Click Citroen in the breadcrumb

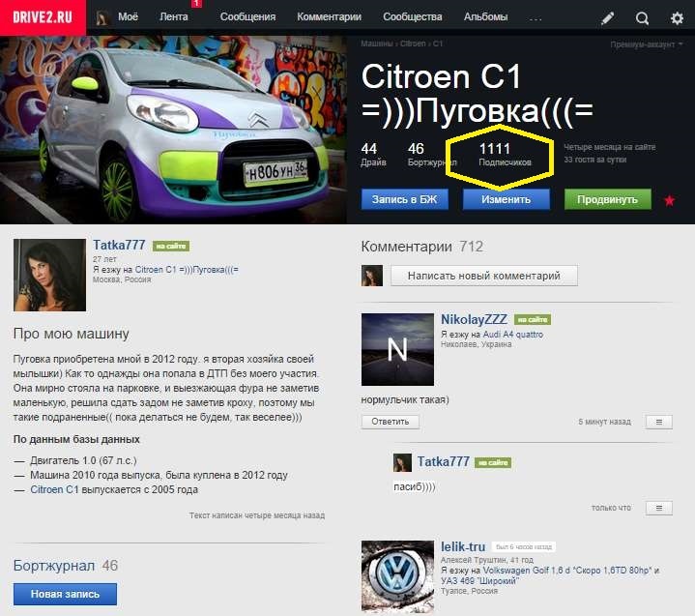point(413,44)
